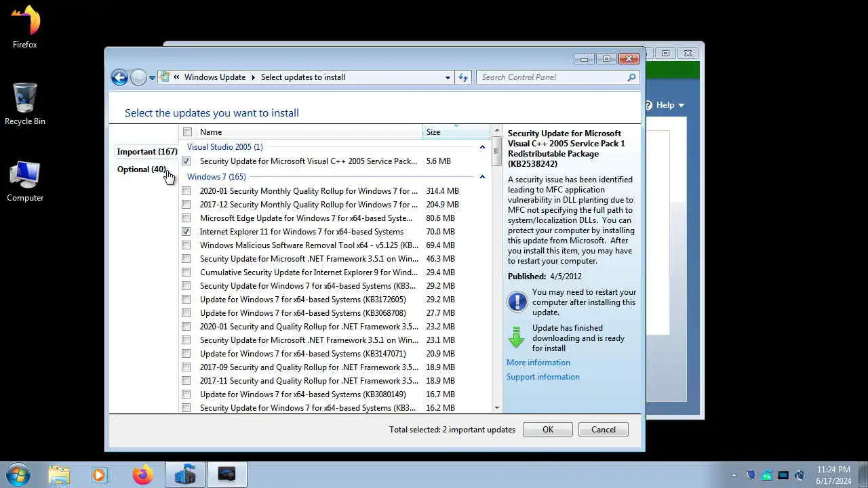The height and width of the screenshot is (488, 868).
Task: Switch to Control Panel taskbar window
Action: 184,475
